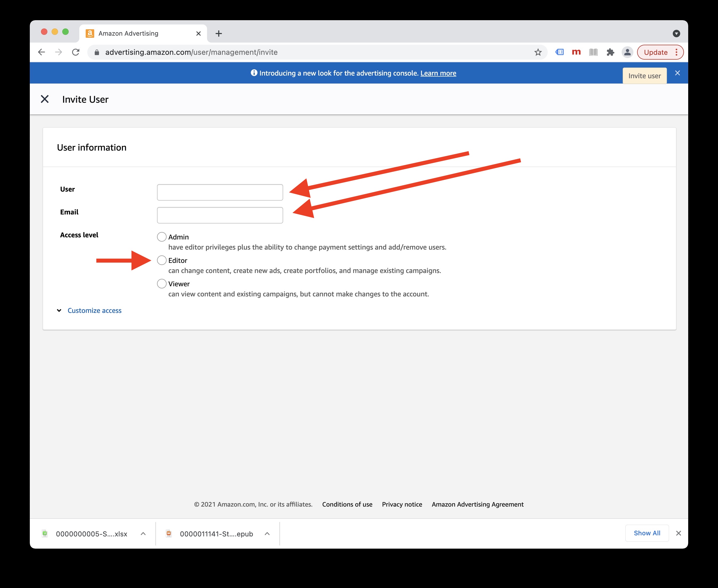Image resolution: width=718 pixels, height=588 pixels.
Task: Click the xlsx file type icon
Action: [x=45, y=534]
